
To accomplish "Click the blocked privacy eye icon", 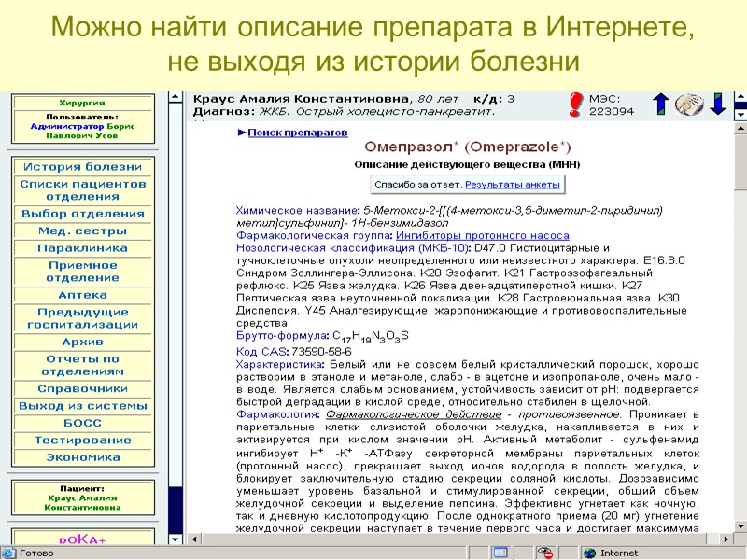I will tap(544, 553).
